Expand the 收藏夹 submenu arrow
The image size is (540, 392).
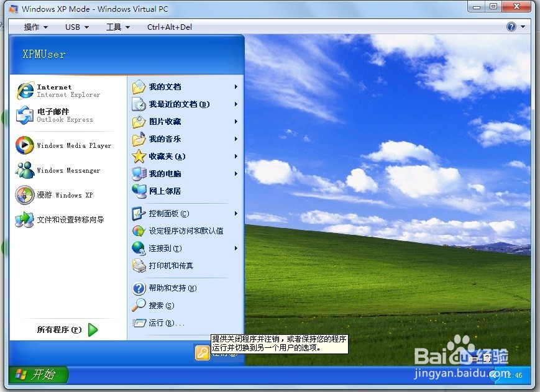(236, 157)
